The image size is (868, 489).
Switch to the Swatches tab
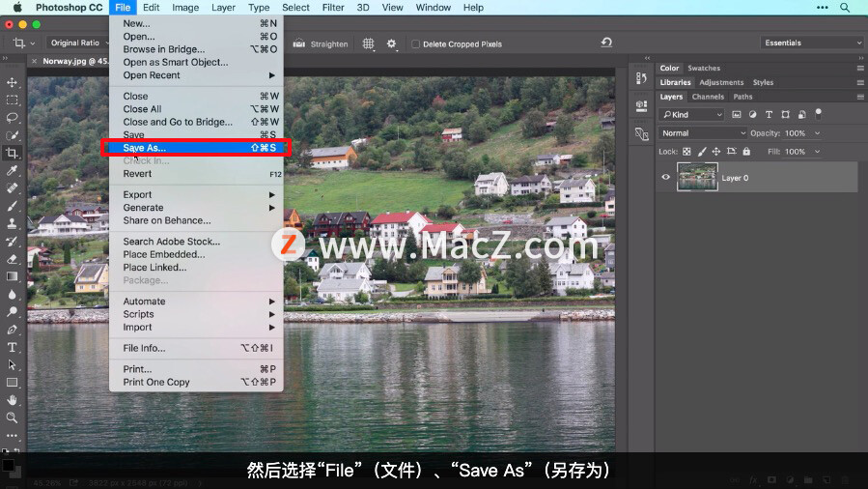(704, 68)
